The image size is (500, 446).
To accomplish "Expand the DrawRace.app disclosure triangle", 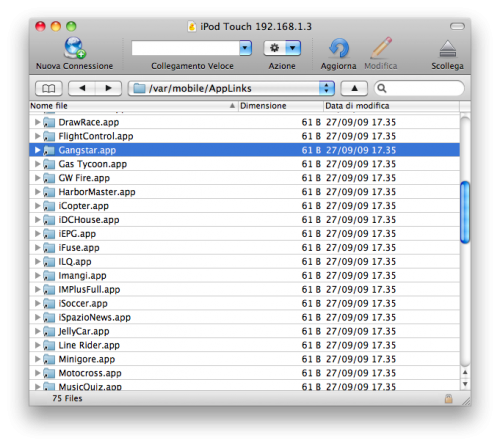I will click(x=37, y=122).
